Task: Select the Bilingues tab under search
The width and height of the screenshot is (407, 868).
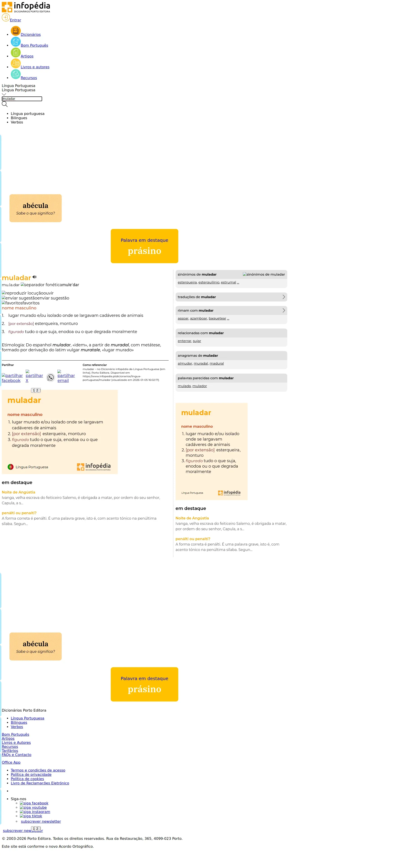Action: tap(19, 118)
